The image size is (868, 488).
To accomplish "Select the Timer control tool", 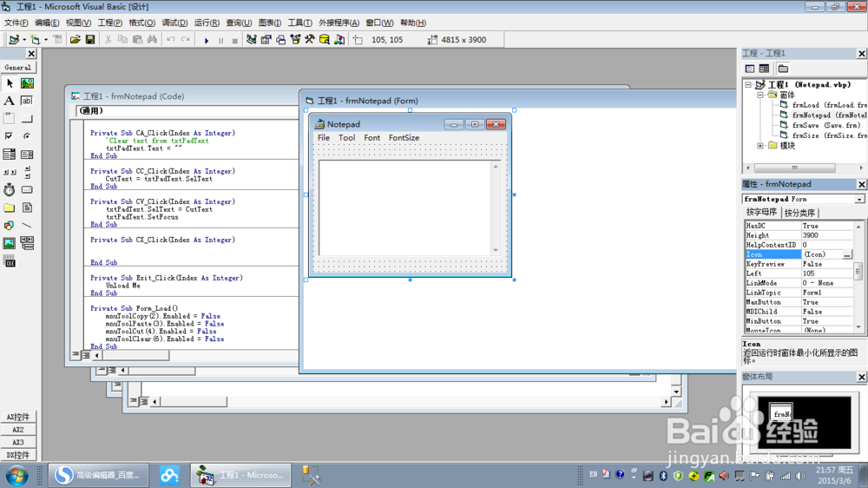I will pos(10,189).
